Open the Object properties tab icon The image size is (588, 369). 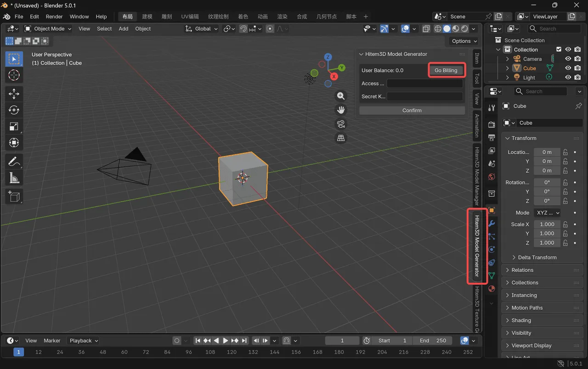tap(492, 210)
